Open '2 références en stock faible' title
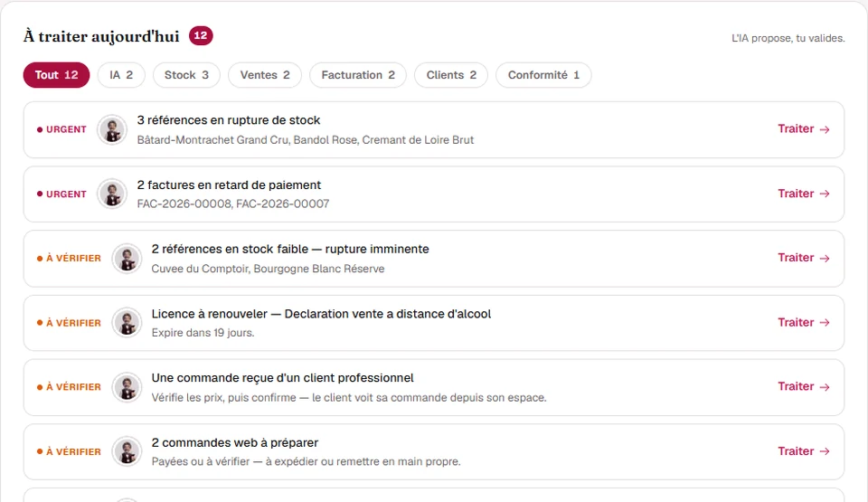The image size is (868, 502). (290, 250)
